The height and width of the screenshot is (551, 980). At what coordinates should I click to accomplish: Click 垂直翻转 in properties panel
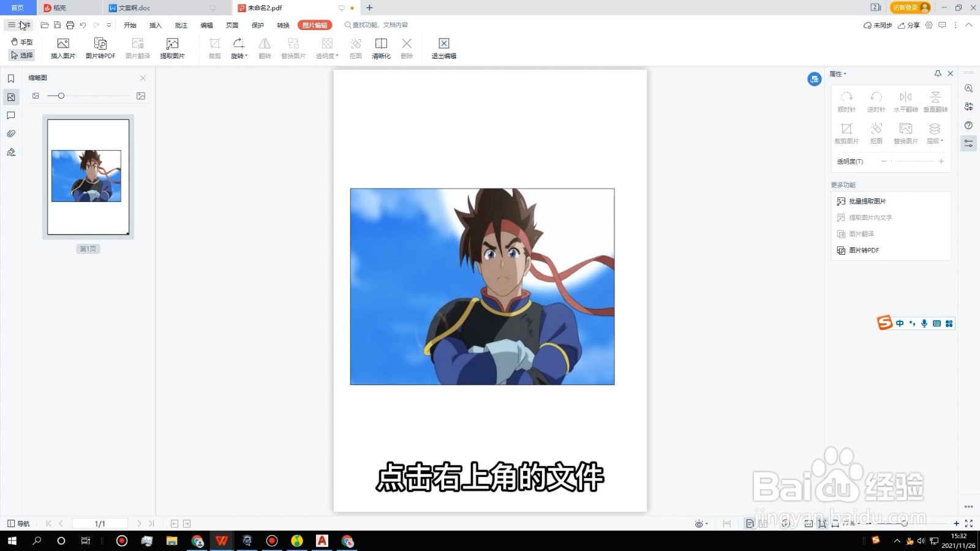click(x=935, y=102)
